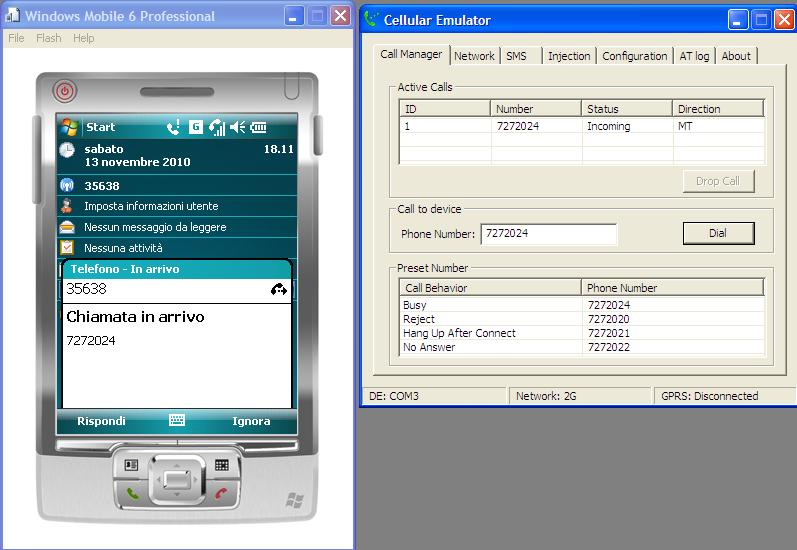The height and width of the screenshot is (550, 797).
Task: Click the red hardware hang-up key
Action: [x=221, y=493]
